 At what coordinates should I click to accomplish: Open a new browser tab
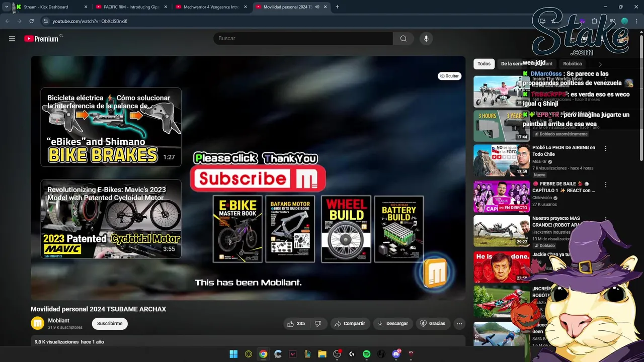point(337,7)
